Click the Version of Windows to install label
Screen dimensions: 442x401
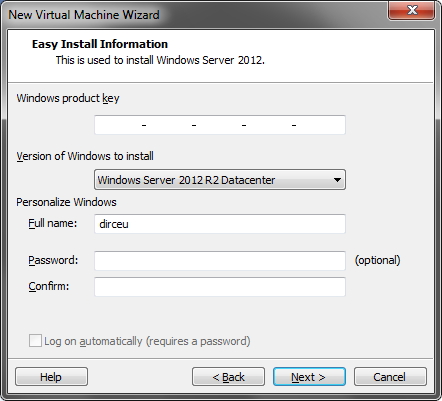tap(85, 156)
